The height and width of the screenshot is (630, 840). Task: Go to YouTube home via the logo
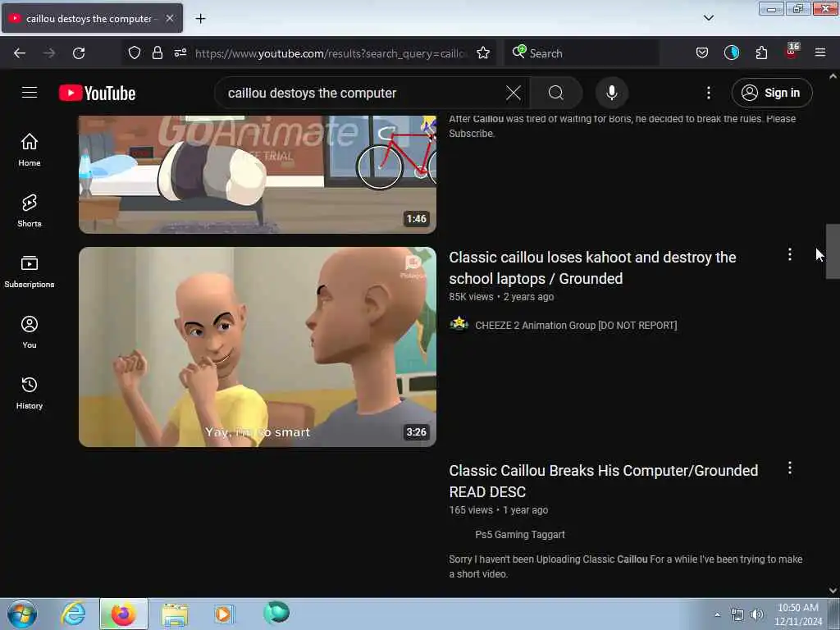(x=98, y=94)
